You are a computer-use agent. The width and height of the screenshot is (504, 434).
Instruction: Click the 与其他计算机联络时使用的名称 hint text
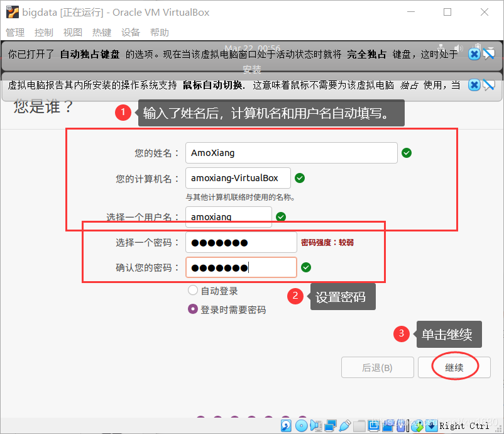(x=240, y=198)
